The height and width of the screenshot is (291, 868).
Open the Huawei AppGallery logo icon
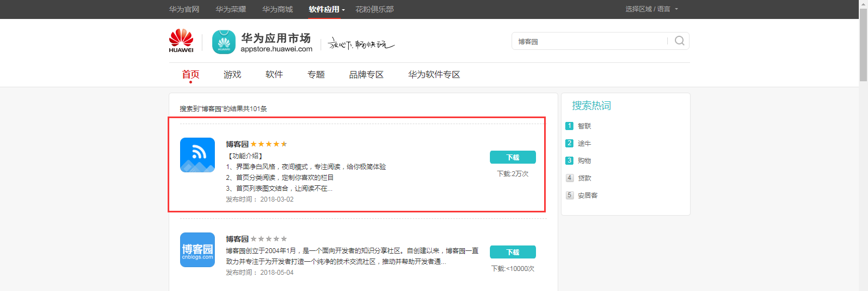pyautogui.click(x=224, y=42)
